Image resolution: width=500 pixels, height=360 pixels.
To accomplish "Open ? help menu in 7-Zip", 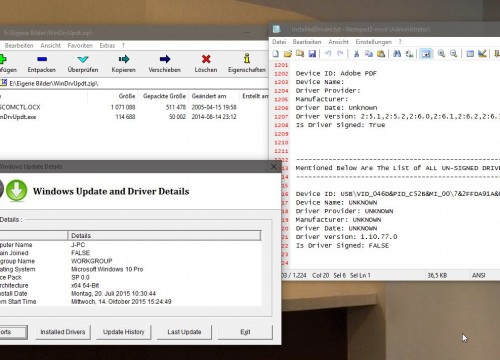I will [x=123, y=45].
